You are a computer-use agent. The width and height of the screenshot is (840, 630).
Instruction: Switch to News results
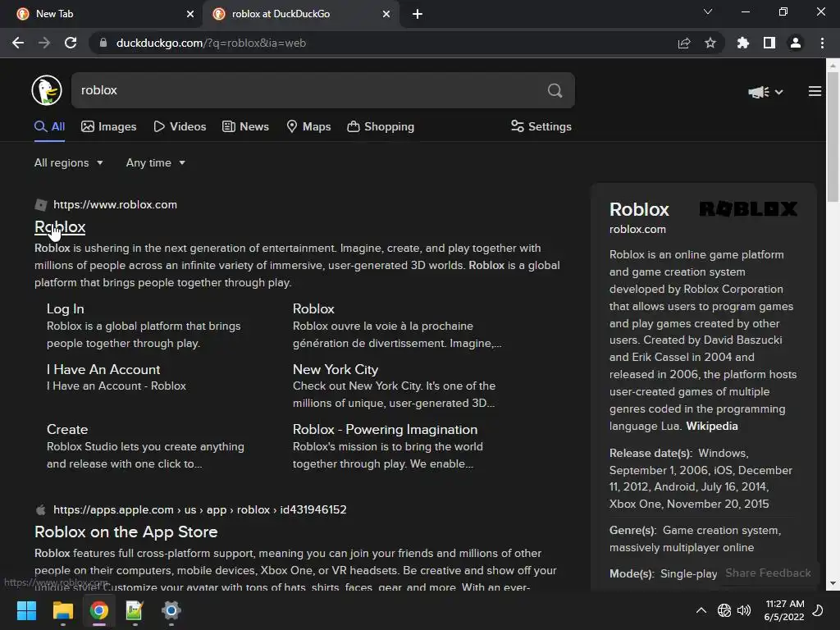click(x=245, y=127)
